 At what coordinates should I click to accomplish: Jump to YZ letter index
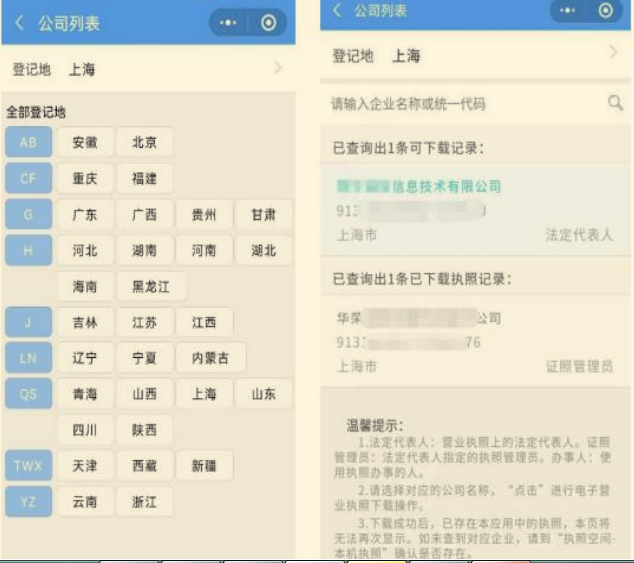(x=28, y=502)
